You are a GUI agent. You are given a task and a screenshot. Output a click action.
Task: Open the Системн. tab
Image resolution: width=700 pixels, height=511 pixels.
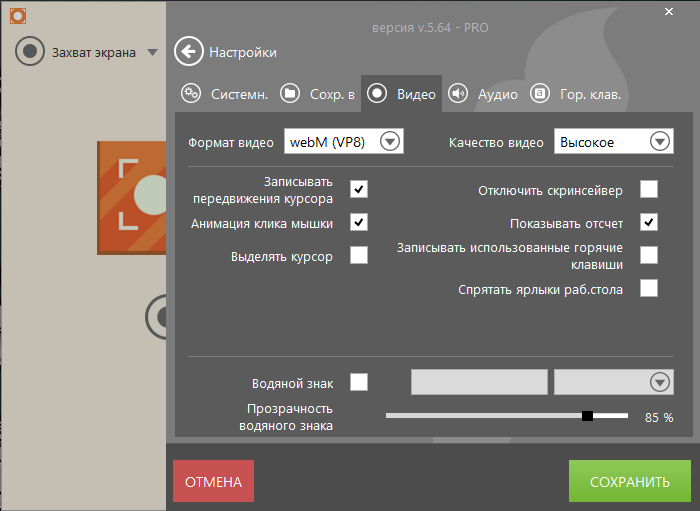225,94
